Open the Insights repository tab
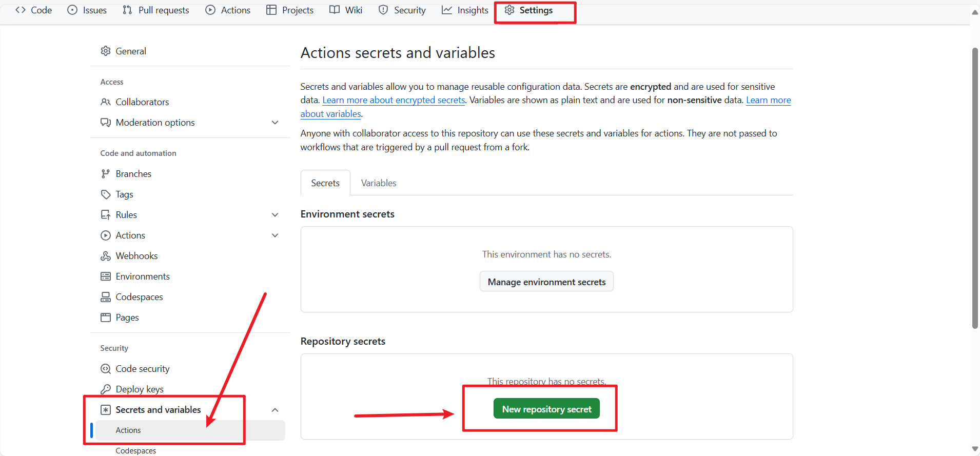Image resolution: width=980 pixels, height=456 pixels. (465, 10)
